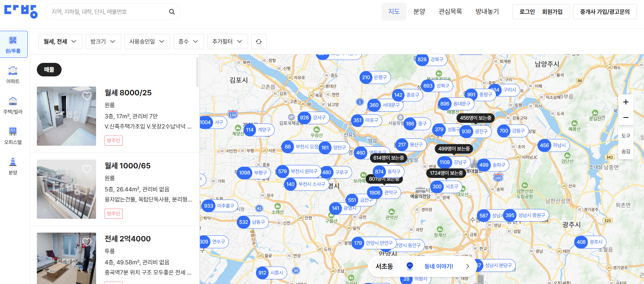Screen dimensions: 644x284
Task: Open the 추가필터 dropdown
Action: tap(228, 42)
